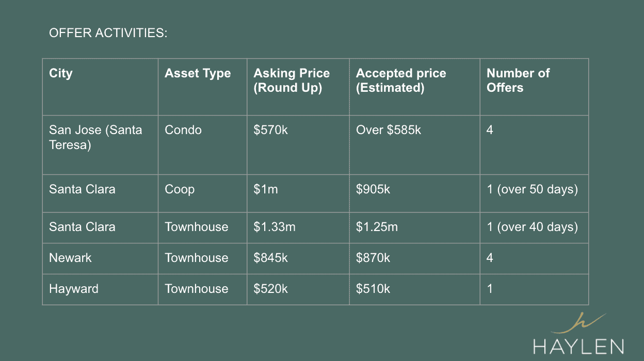
Task: Click the City column header
Action: (x=100, y=87)
